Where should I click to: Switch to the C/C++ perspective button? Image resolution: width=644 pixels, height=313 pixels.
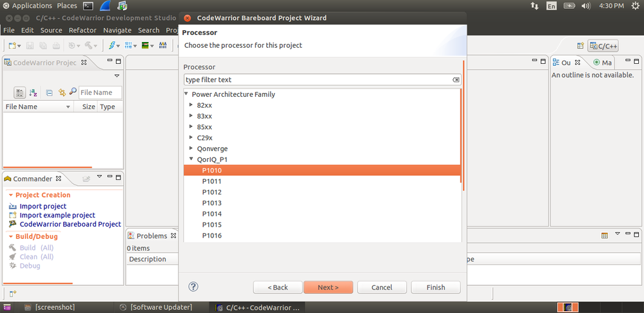click(603, 46)
